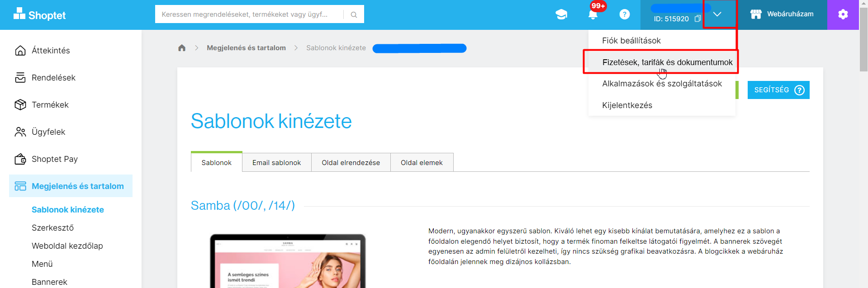The height and width of the screenshot is (288, 868).
Task: Go to Weboldal kezdőlap sidebar item
Action: (x=67, y=246)
